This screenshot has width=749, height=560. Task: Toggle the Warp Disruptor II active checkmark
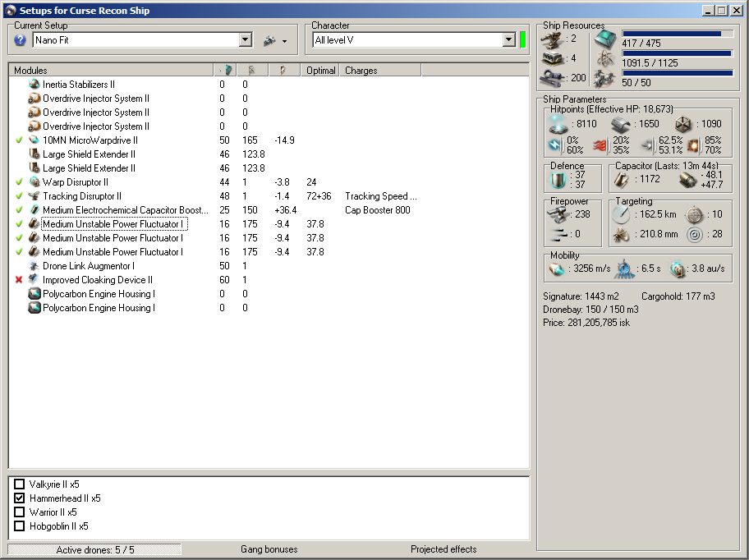click(19, 182)
